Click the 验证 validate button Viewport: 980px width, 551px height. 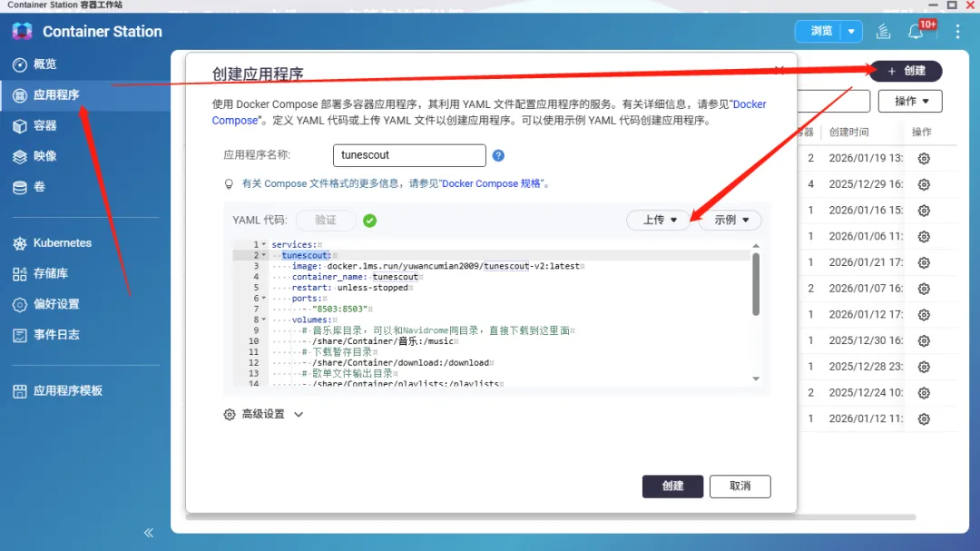(x=326, y=221)
